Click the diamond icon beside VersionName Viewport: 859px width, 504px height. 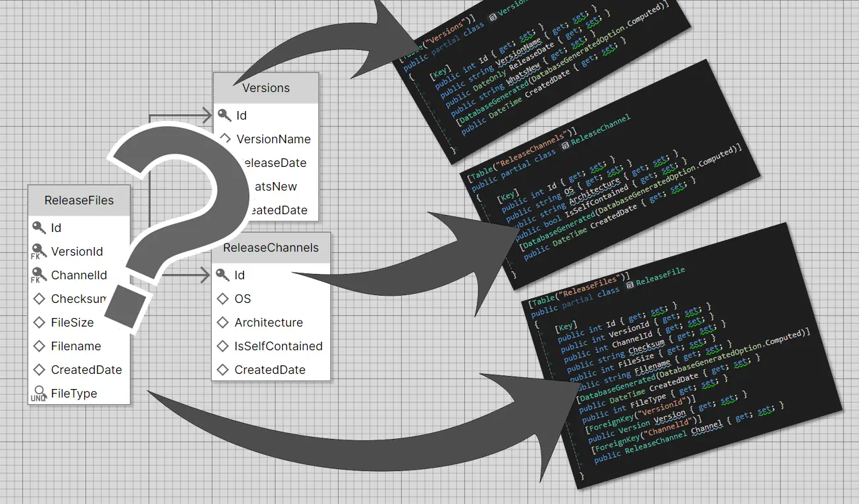click(x=225, y=139)
